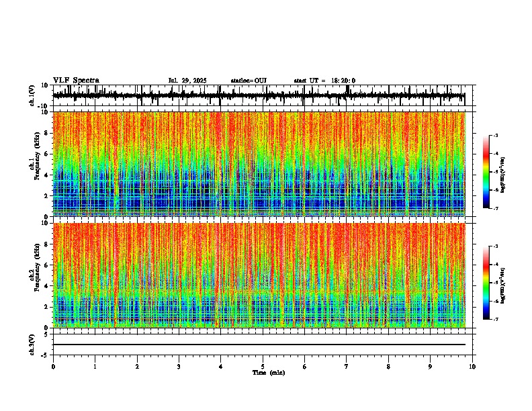Click time axis tick label "1"
The width and height of the screenshot is (532, 411).
click(95, 367)
